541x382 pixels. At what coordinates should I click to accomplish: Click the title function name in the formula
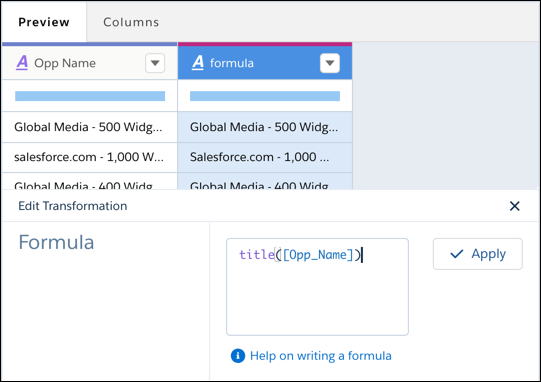tap(257, 255)
